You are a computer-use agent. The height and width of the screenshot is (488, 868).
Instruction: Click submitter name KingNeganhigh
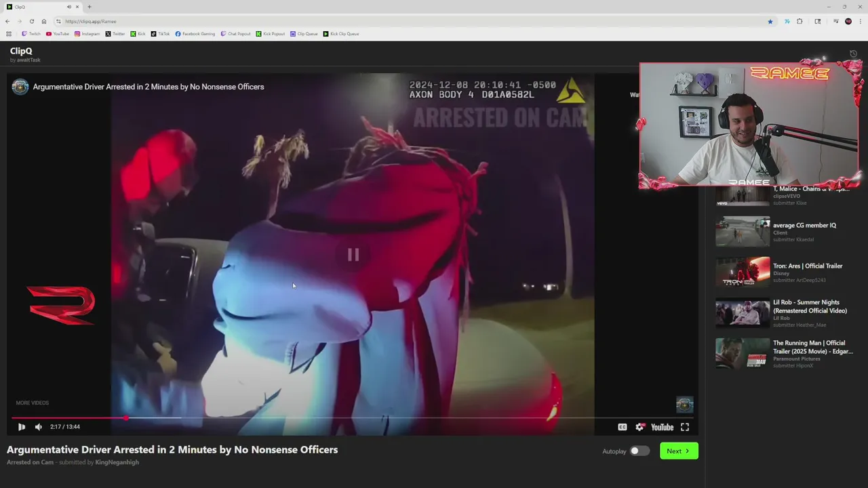[117, 462]
